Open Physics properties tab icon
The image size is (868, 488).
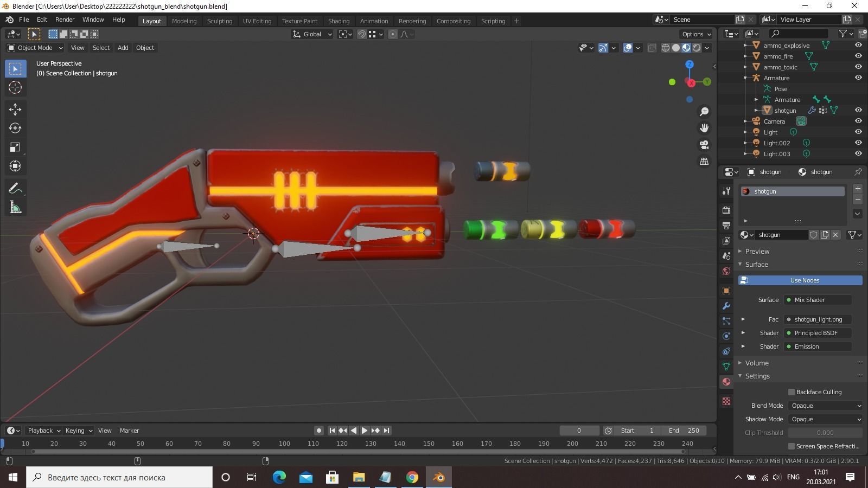click(x=726, y=336)
